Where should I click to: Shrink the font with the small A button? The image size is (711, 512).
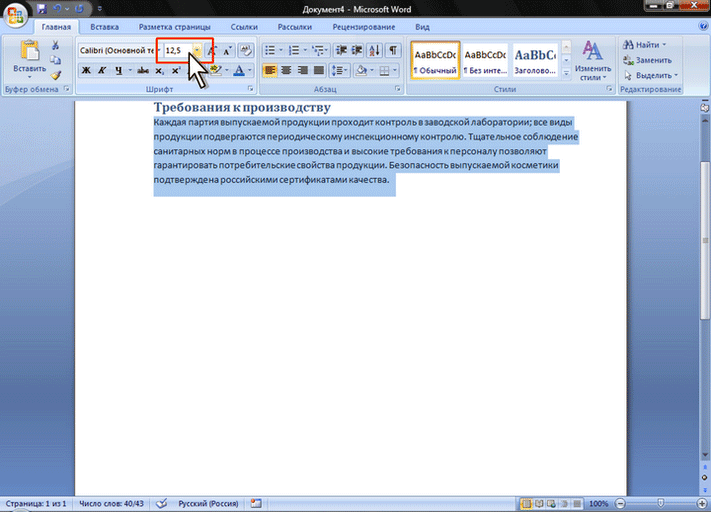click(227, 50)
